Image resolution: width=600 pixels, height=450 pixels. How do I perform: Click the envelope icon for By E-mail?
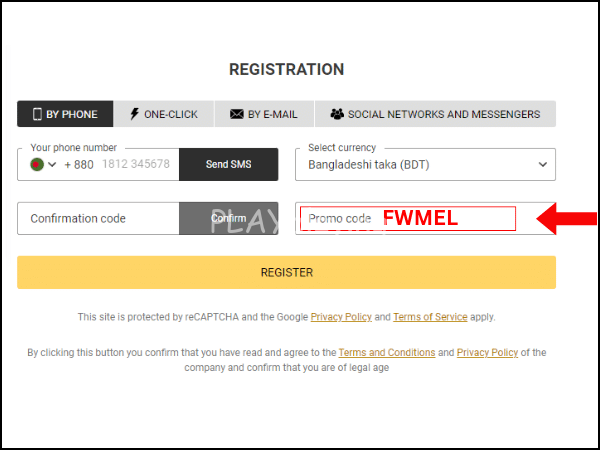pos(236,114)
